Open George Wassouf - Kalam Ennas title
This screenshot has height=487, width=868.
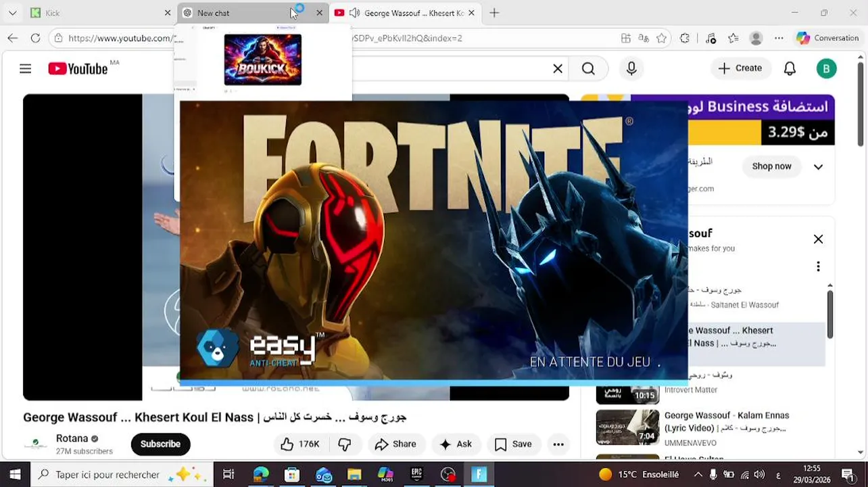[x=727, y=421]
